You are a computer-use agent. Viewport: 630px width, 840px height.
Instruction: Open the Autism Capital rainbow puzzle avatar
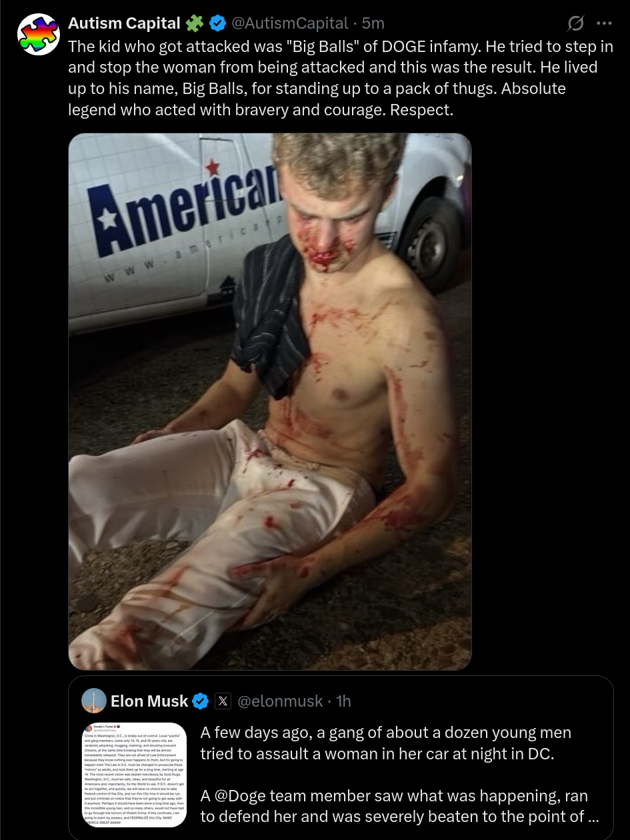[x=38, y=34]
